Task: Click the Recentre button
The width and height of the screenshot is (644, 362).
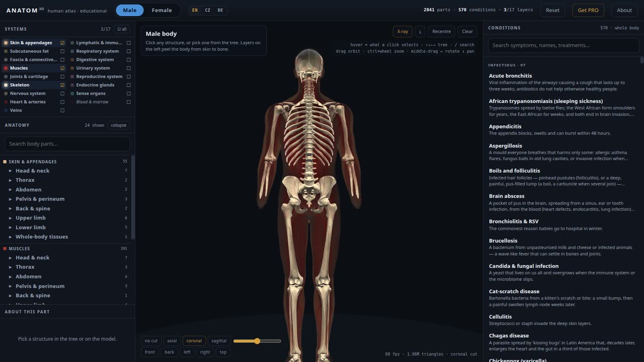Action: click(442, 31)
